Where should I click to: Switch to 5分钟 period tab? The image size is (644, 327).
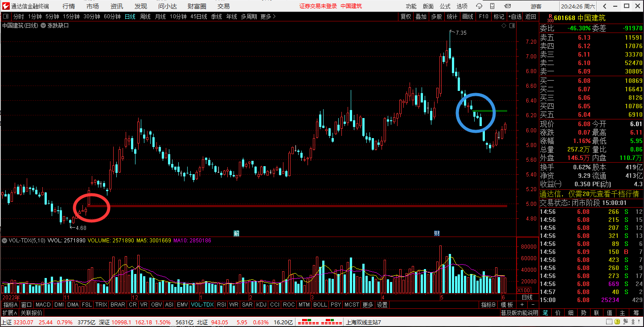[x=52, y=16]
